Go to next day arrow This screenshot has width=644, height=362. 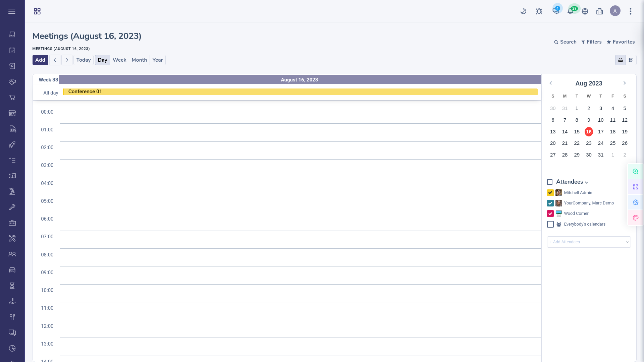pyautogui.click(x=67, y=60)
